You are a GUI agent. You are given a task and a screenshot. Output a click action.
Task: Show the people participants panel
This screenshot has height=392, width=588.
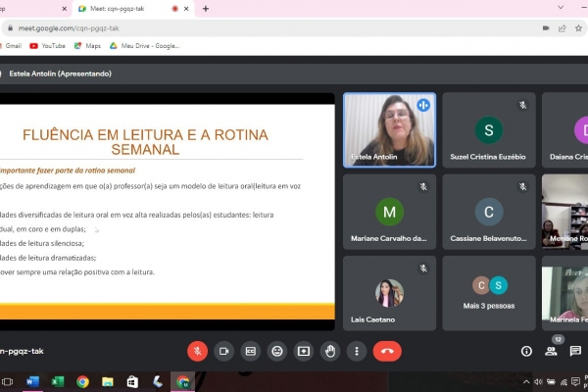tap(552, 351)
